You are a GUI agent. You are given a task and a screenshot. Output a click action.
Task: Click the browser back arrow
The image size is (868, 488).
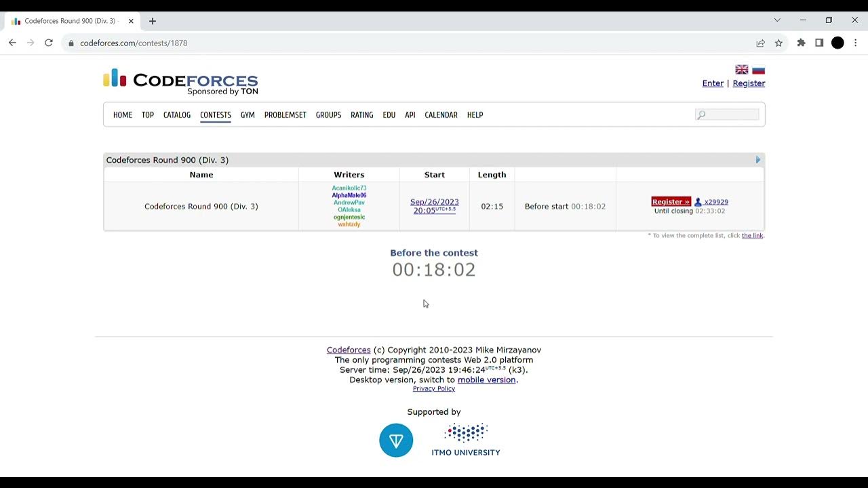[x=12, y=43]
